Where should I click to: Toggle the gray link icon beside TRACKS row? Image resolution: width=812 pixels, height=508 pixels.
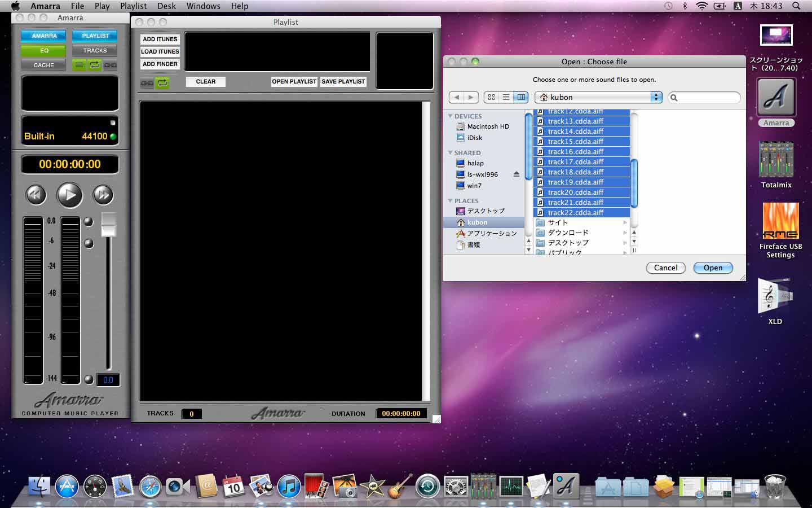point(111,65)
